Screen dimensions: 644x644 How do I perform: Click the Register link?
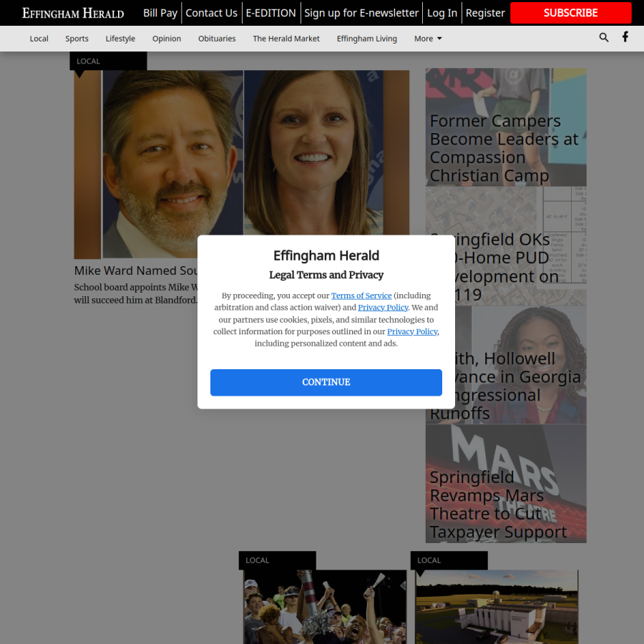(485, 13)
